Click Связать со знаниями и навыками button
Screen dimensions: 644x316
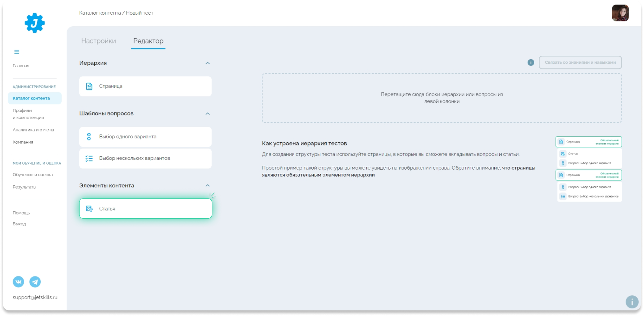(x=580, y=62)
